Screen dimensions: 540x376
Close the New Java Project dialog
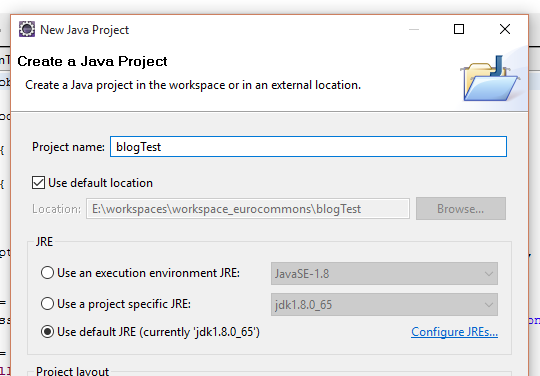tap(505, 29)
